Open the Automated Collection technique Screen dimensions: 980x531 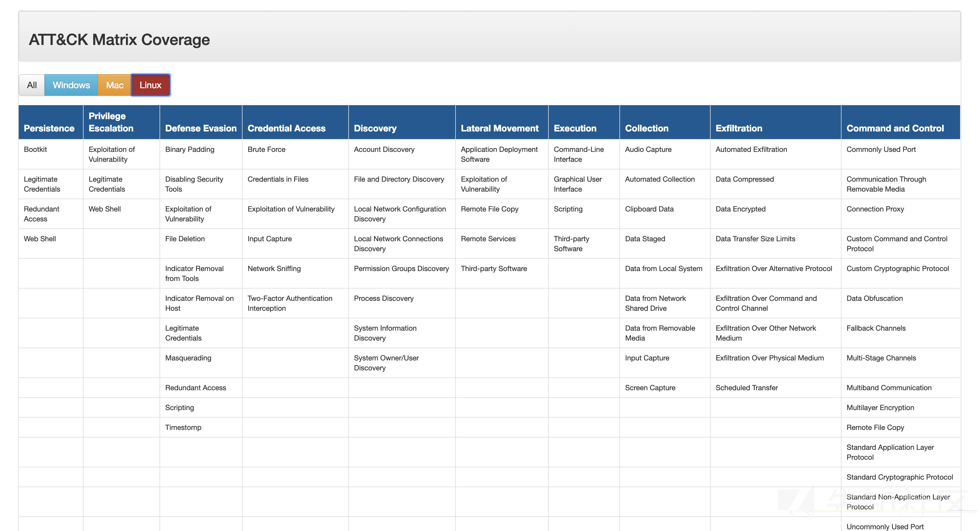(x=660, y=179)
